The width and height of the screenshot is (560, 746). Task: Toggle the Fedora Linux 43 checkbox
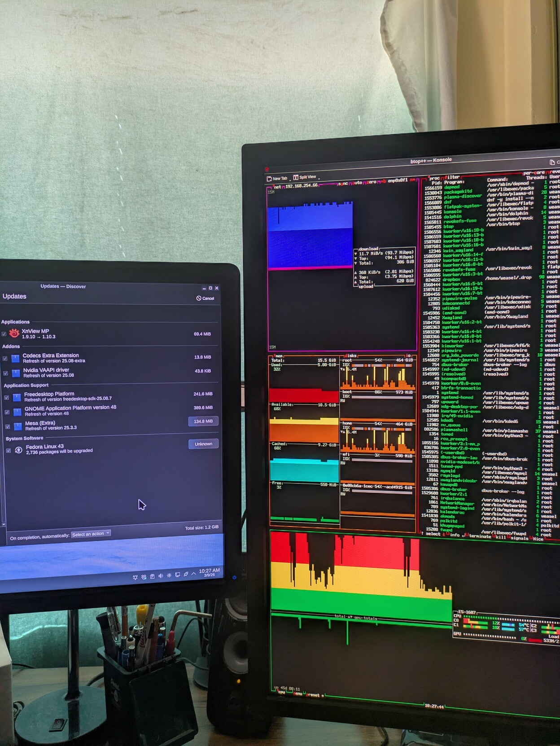coord(9,450)
